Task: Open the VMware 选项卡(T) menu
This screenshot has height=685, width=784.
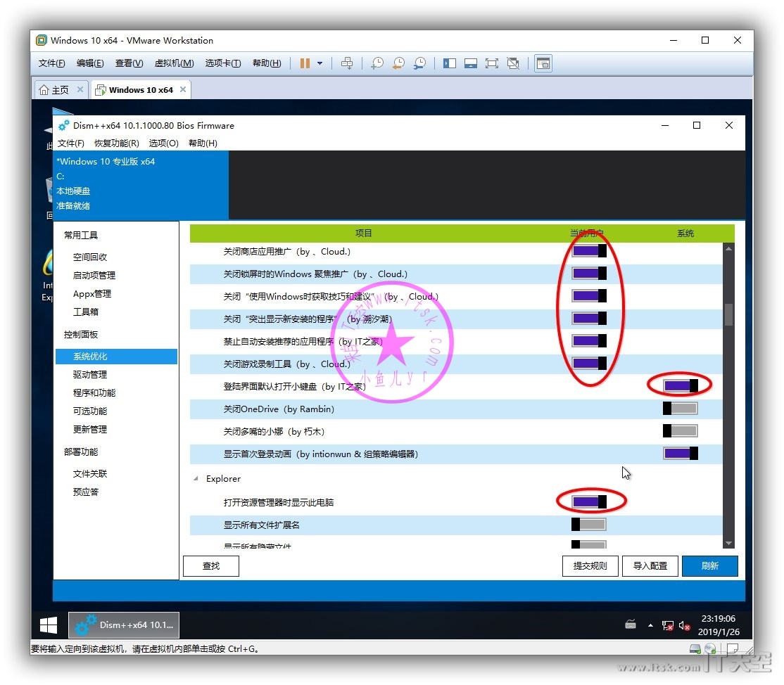Action: [x=223, y=63]
